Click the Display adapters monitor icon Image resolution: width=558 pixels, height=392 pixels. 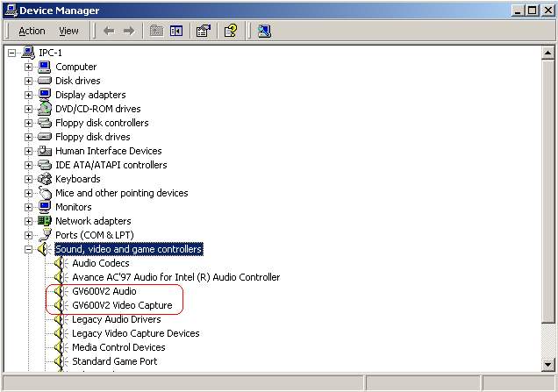45,95
